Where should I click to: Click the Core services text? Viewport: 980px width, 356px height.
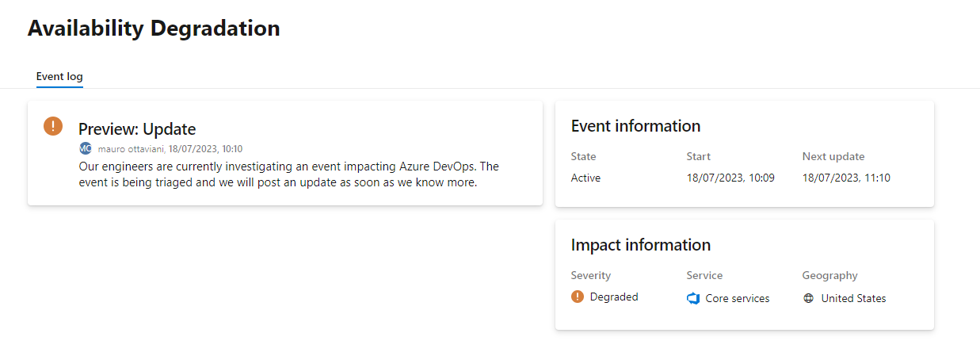738,298
